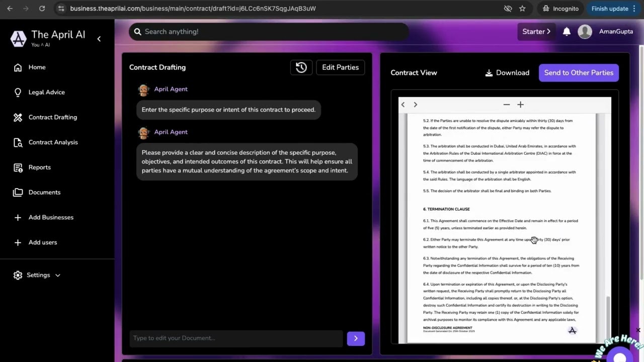The height and width of the screenshot is (362, 644).
Task: Click The April AI logo icon
Action: 19,38
